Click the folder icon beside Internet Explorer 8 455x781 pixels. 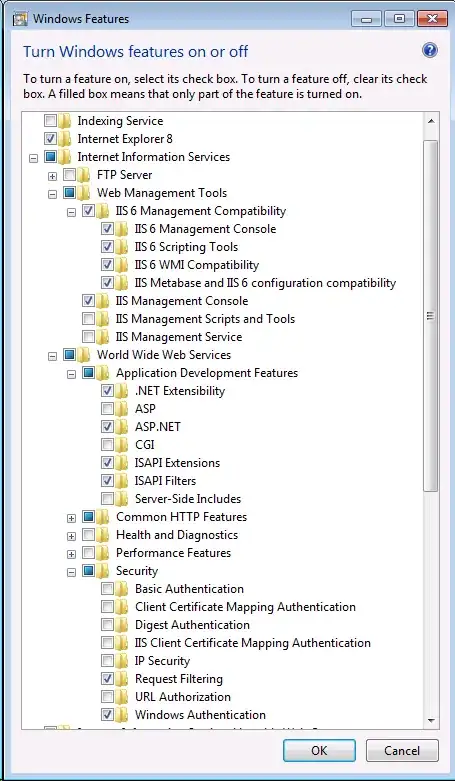tap(64, 139)
